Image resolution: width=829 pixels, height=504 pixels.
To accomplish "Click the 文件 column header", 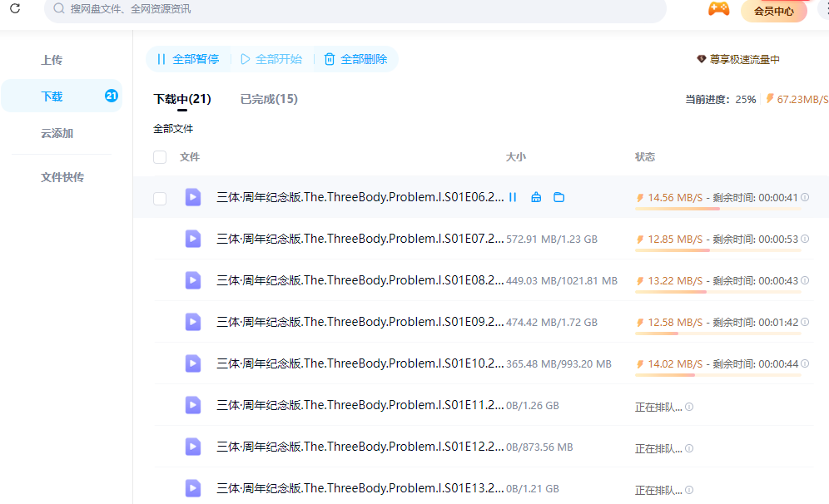I will coord(190,157).
